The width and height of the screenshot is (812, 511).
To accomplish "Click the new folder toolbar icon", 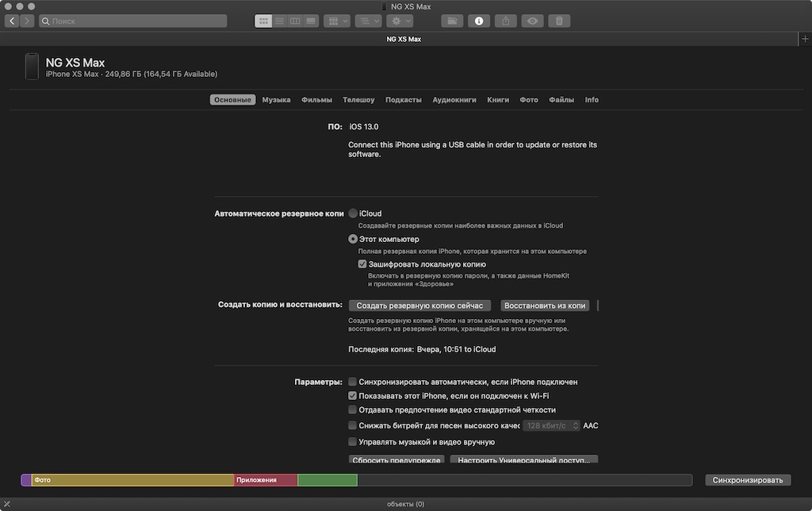I will [x=452, y=21].
